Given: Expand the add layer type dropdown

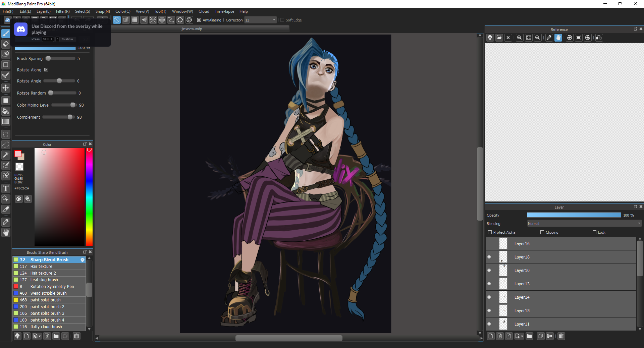Looking at the screenshot, I should 519,336.
